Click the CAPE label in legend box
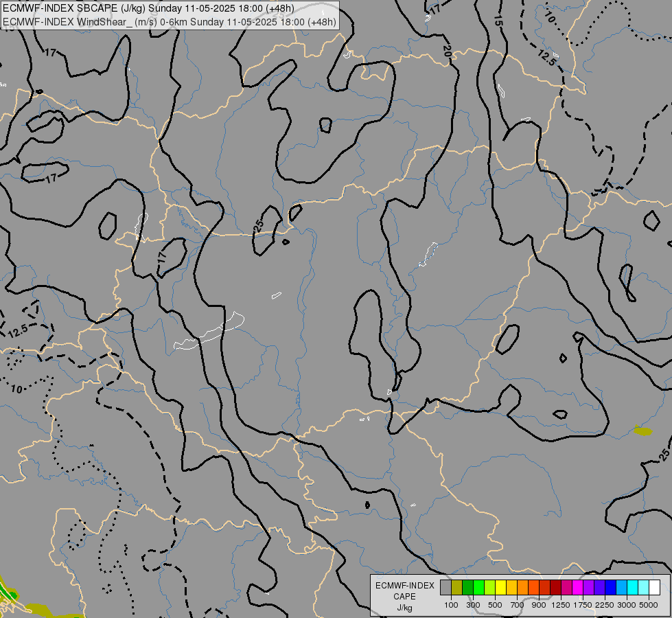Viewport: 672px width, 618px height. tap(404, 597)
